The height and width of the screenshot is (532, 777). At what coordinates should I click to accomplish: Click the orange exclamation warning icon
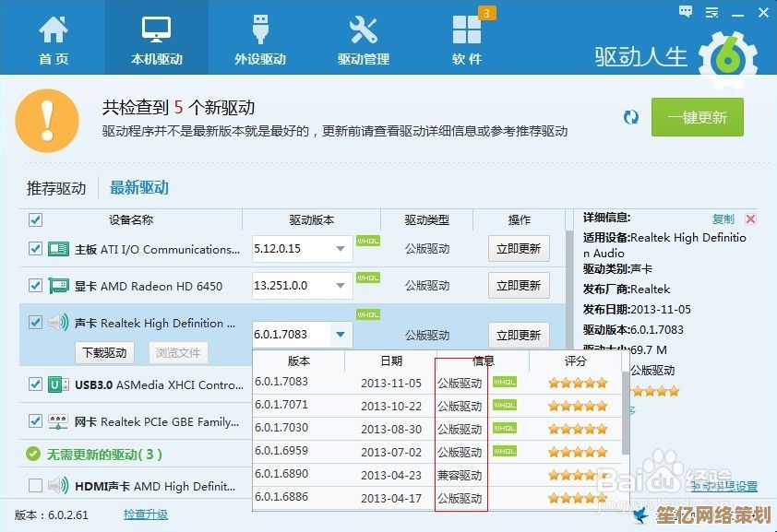(47, 120)
